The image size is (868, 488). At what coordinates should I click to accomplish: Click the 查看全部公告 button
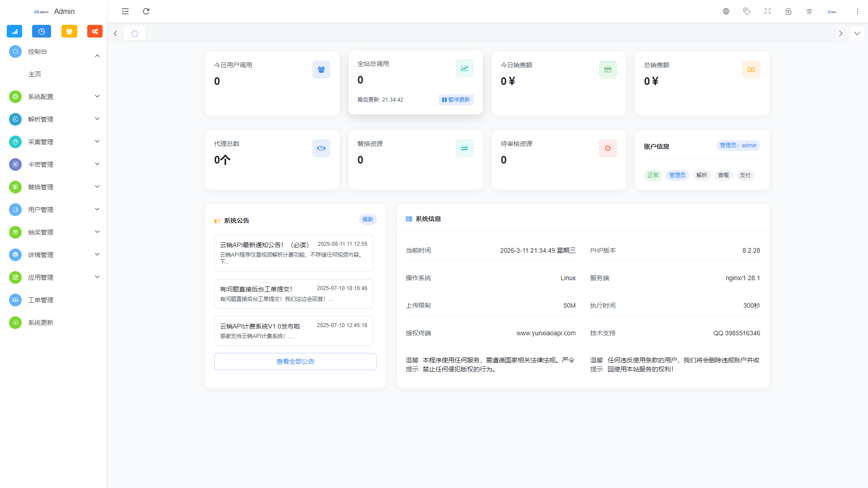295,361
